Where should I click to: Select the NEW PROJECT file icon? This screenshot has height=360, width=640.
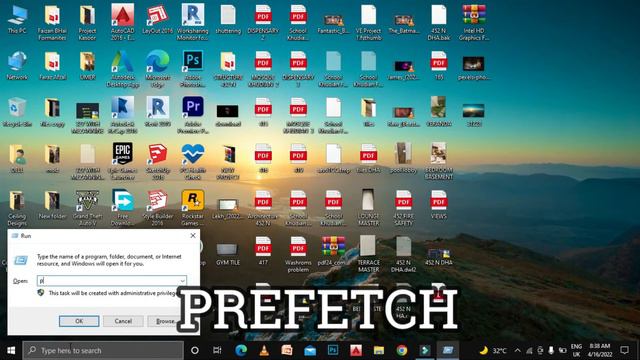pos(228,162)
